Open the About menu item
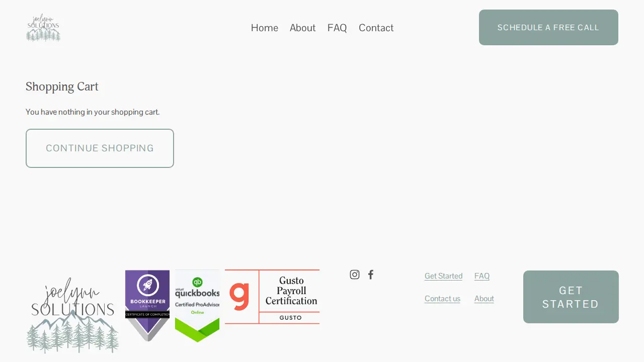The image size is (644, 362). click(303, 28)
